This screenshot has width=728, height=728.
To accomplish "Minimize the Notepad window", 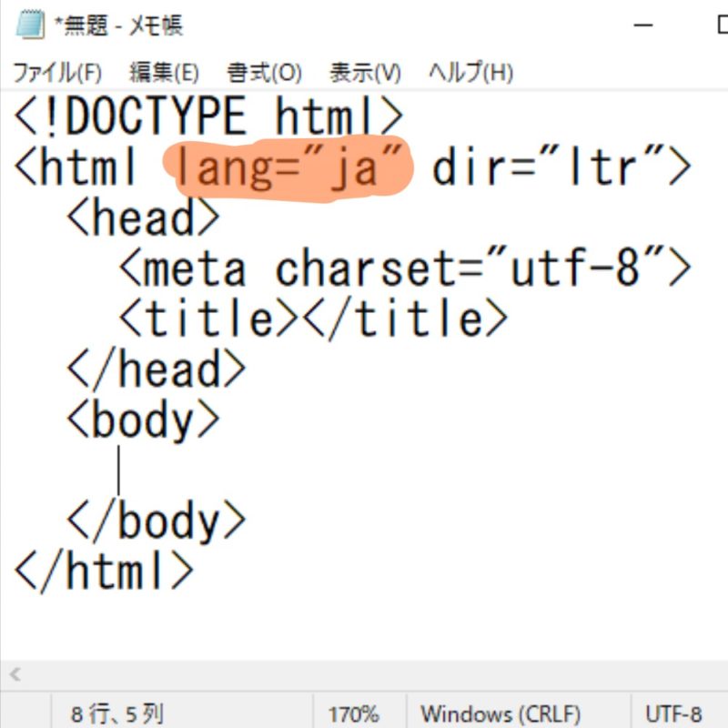I will [643, 25].
